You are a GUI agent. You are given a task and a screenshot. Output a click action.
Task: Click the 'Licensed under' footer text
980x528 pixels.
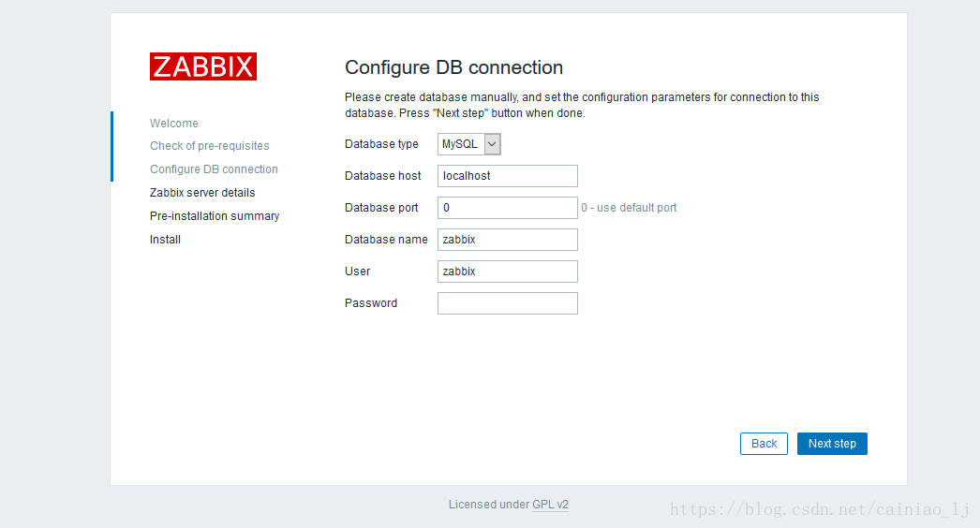click(x=489, y=505)
